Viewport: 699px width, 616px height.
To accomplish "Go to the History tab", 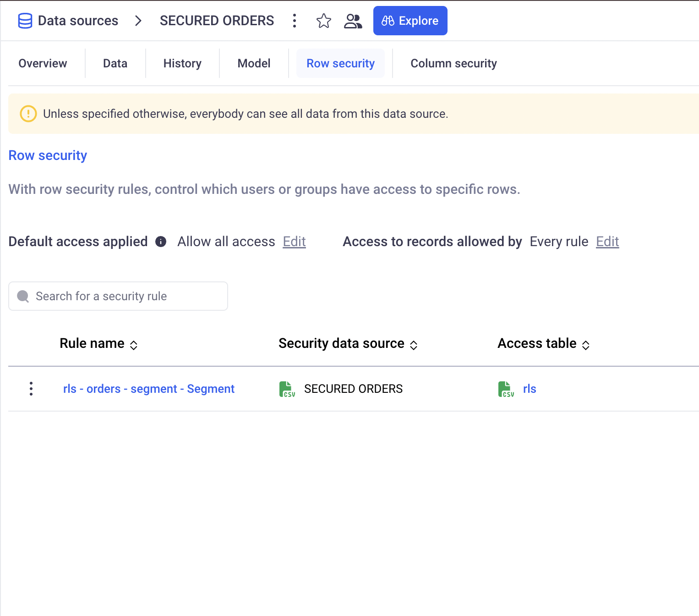I will 182,63.
